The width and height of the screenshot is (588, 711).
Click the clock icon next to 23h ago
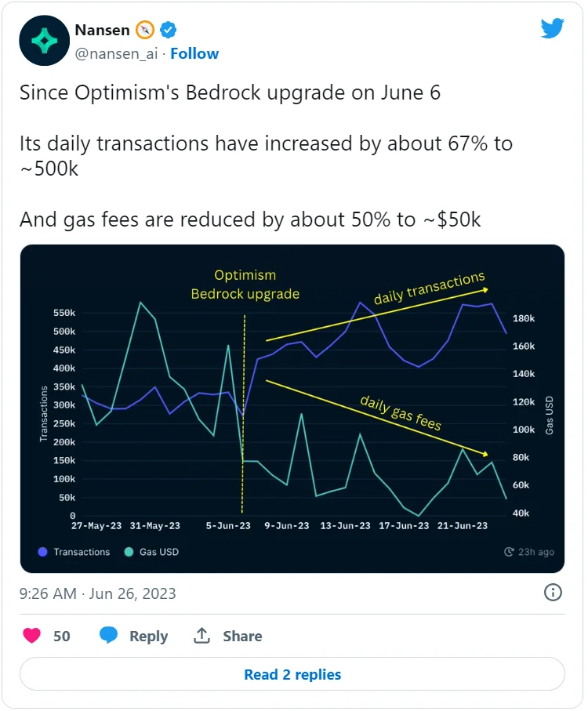[510, 552]
